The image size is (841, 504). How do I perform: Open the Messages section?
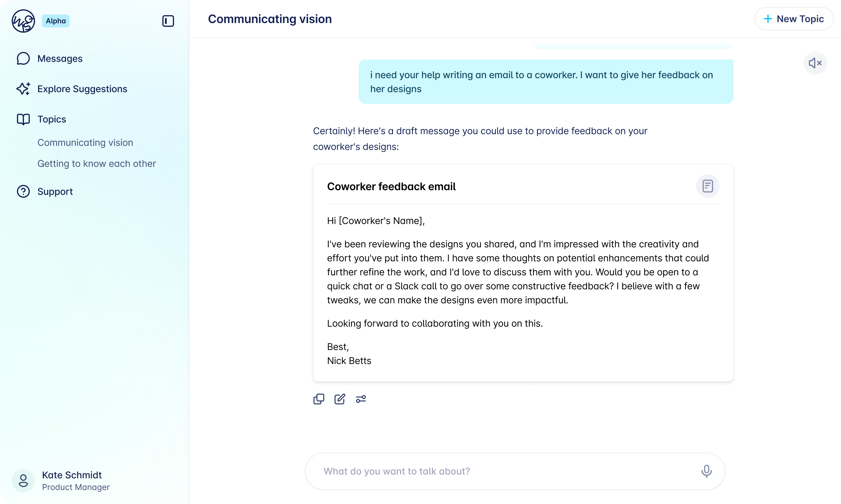(60, 58)
